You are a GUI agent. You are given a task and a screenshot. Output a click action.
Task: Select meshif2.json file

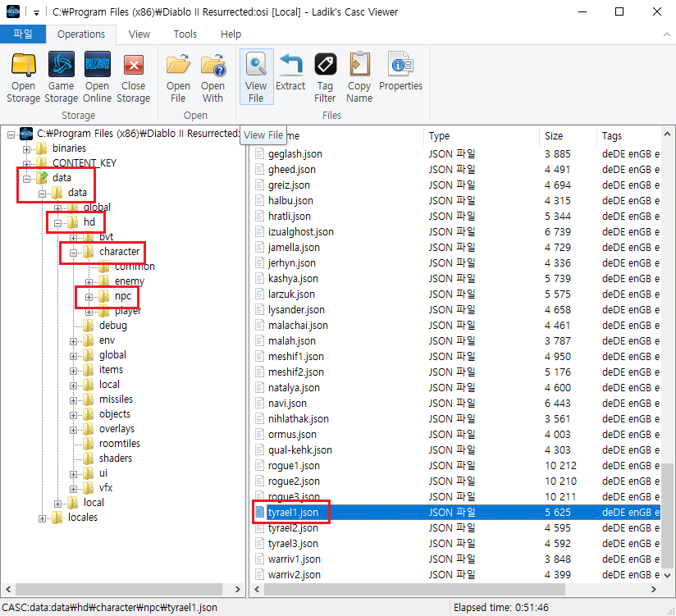point(295,372)
